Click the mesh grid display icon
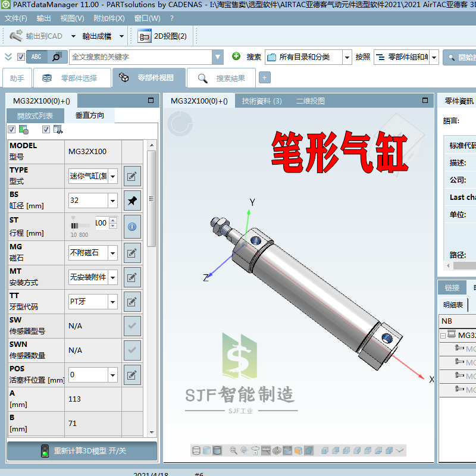The image size is (476, 476). tap(277, 450)
